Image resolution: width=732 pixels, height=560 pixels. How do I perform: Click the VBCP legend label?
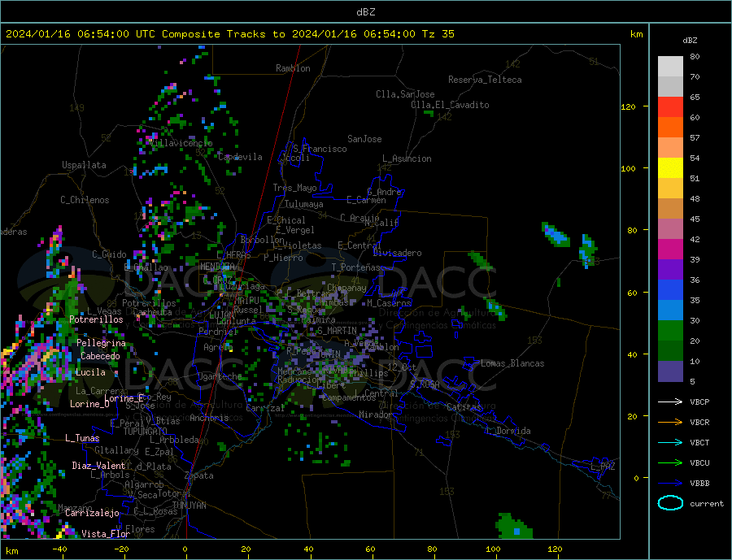coord(699,402)
